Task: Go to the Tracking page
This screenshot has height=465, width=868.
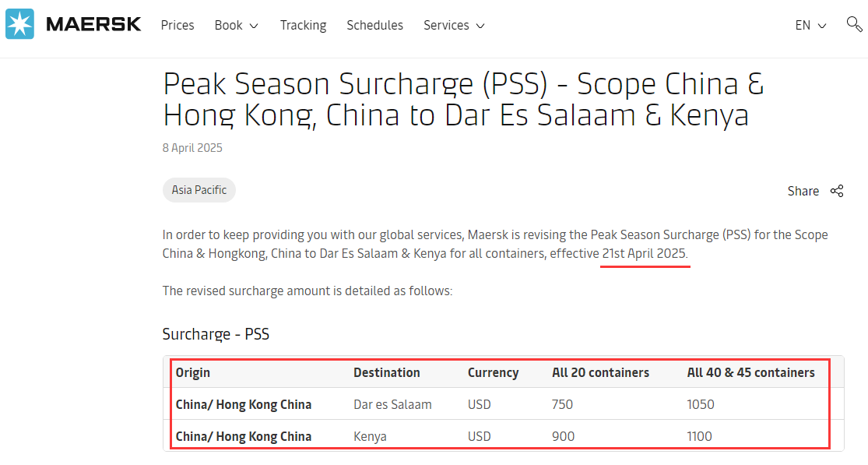Action: (303, 26)
